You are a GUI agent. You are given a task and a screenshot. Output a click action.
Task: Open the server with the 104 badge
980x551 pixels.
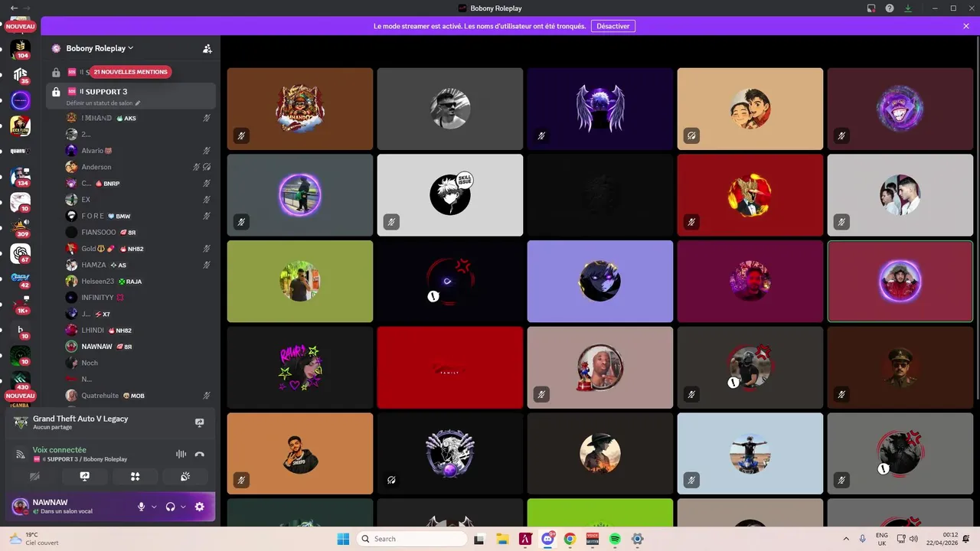21,50
